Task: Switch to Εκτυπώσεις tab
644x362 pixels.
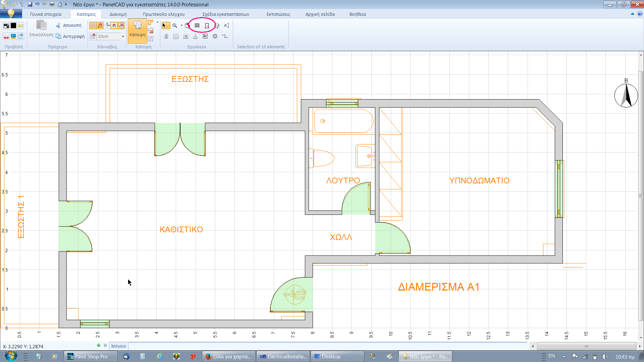Action: (x=278, y=14)
